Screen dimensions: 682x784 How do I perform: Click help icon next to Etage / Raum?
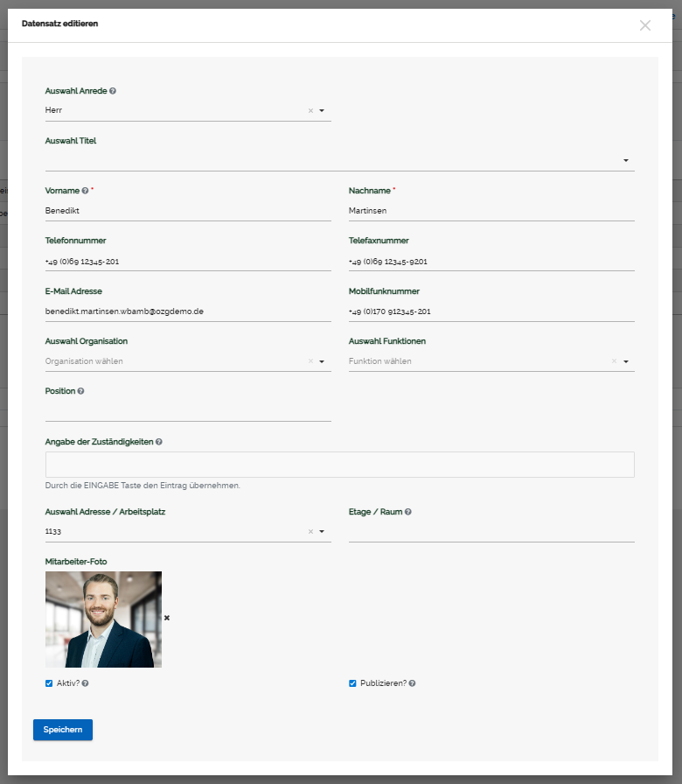pyautogui.click(x=408, y=512)
